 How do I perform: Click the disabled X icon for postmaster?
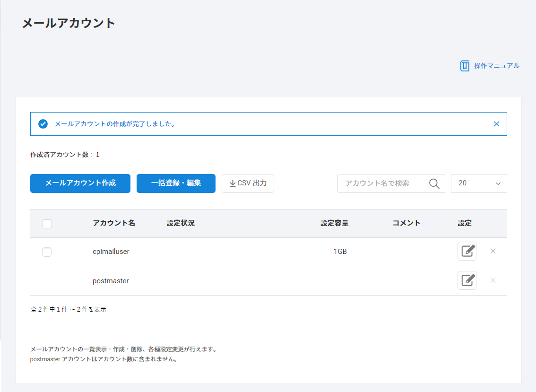pyautogui.click(x=493, y=280)
